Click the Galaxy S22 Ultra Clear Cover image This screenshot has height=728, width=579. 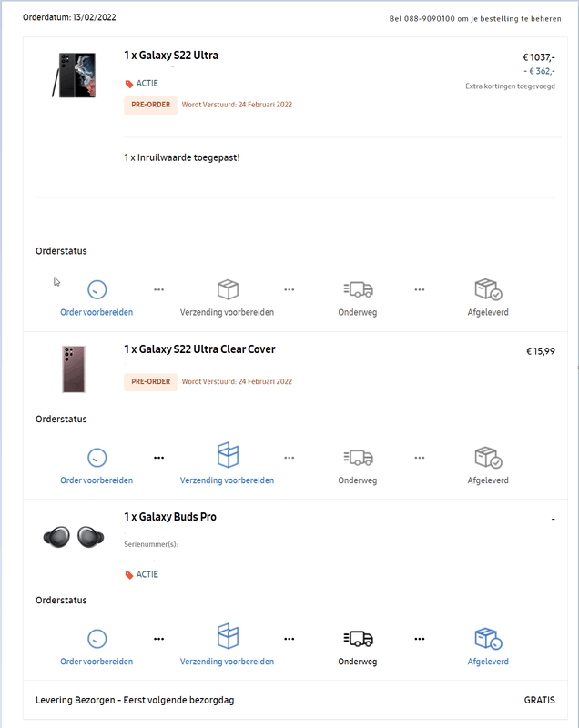coord(74,369)
